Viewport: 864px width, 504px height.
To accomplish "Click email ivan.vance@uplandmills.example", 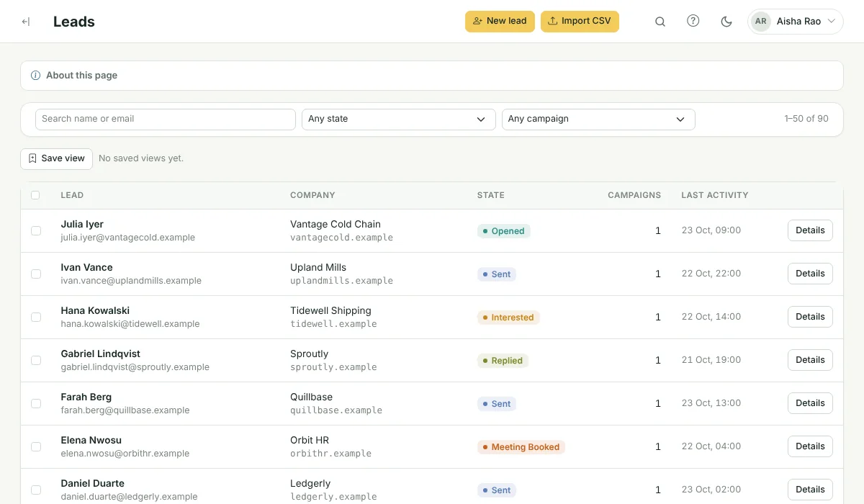I will [x=131, y=281].
